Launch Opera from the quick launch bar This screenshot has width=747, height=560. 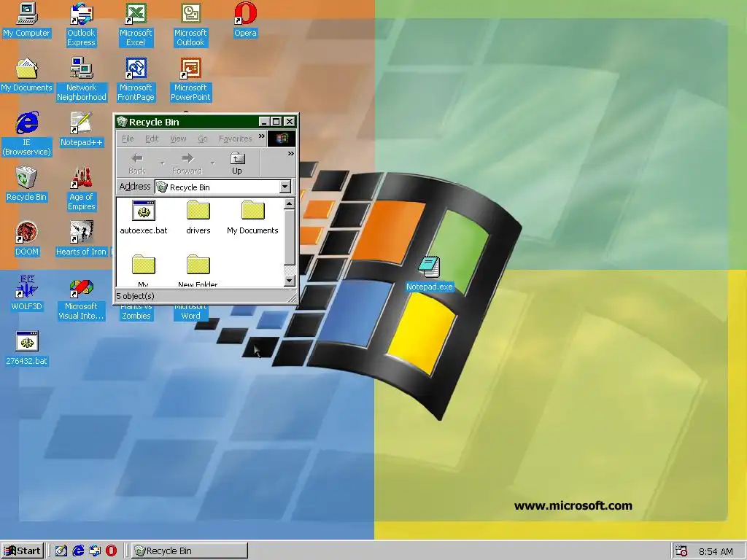point(111,551)
